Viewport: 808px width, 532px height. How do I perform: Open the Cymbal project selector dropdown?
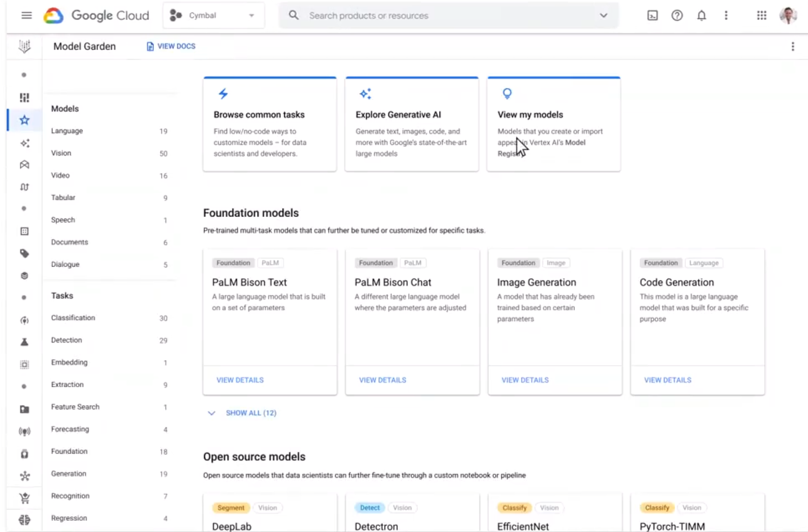click(214, 16)
